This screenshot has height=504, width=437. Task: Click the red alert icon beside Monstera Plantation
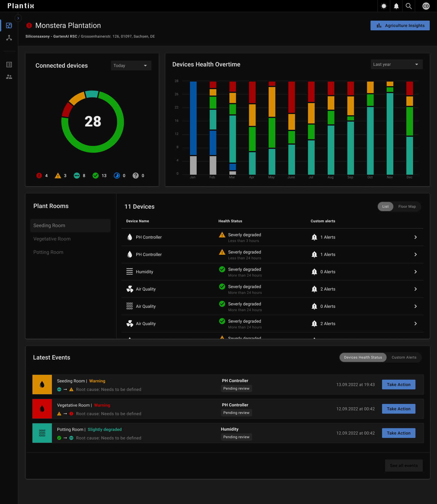(x=29, y=25)
